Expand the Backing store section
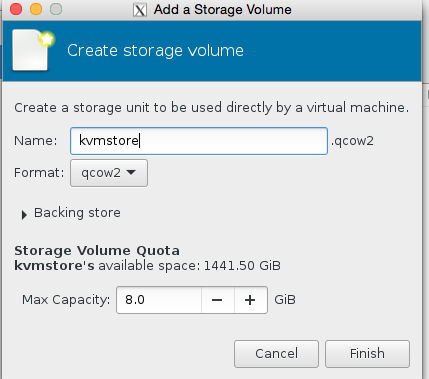Screen dimensions: 429x379 pyautogui.click(x=24, y=215)
